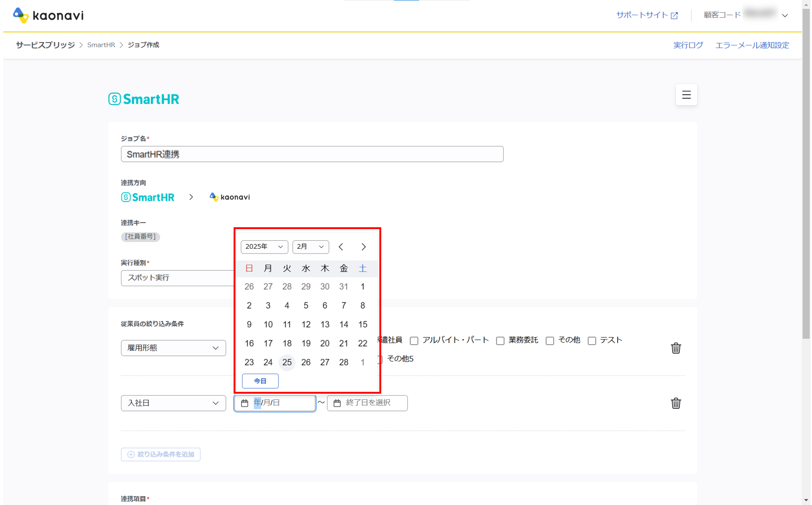Select February 3 in calendar
Screen dimensions: 812x505
pyautogui.click(x=268, y=306)
